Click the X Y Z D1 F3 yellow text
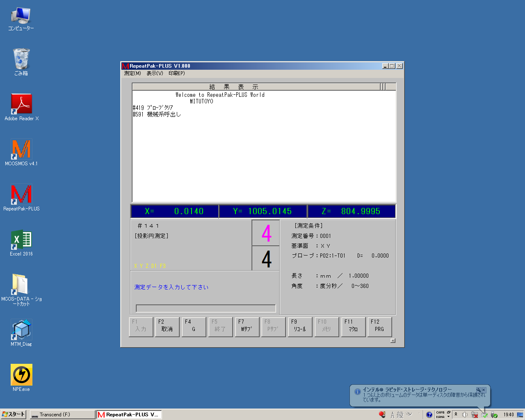The width and height of the screenshot is (525, 420). [x=150, y=266]
